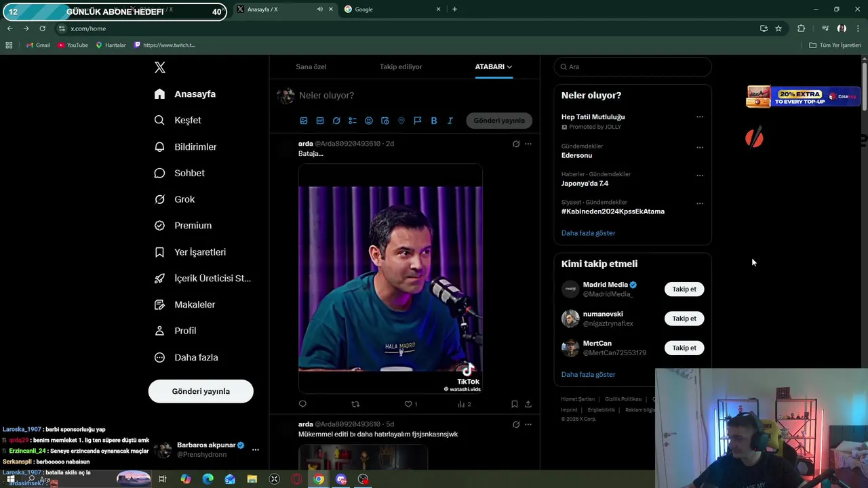The image size is (868, 488).
Task: Open Microsoft Edge from the taskbar
Action: click(208, 479)
